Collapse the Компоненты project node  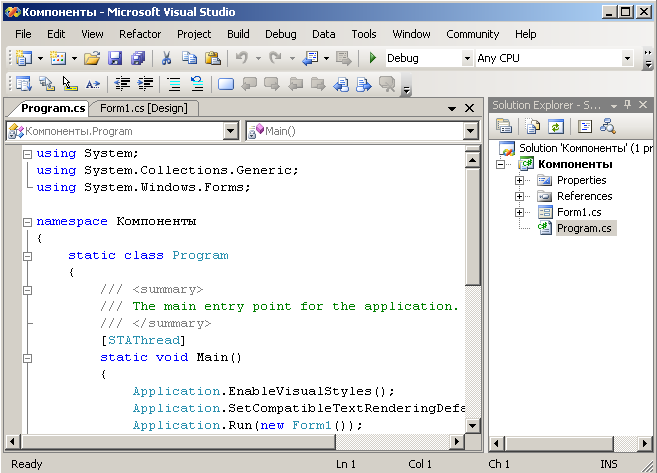[x=500, y=164]
